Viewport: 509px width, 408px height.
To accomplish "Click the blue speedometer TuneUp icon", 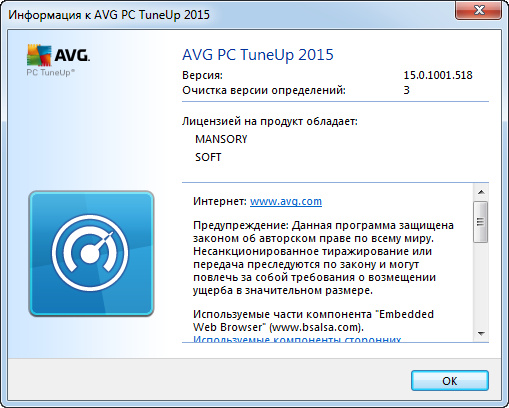I will pos(91,253).
